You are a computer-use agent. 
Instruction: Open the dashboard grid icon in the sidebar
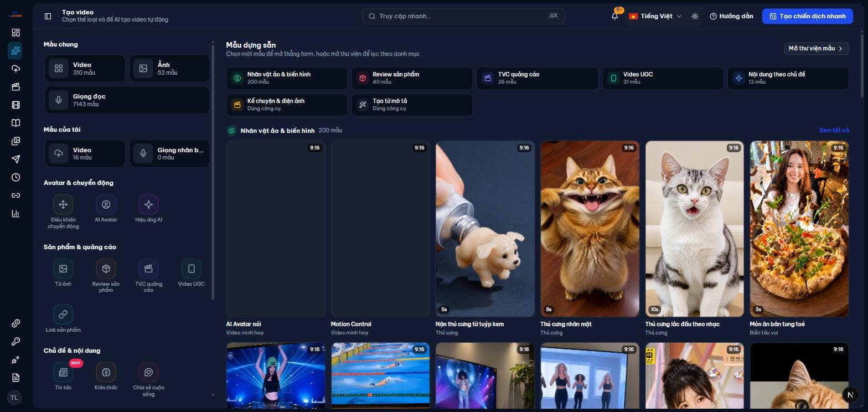(x=15, y=33)
